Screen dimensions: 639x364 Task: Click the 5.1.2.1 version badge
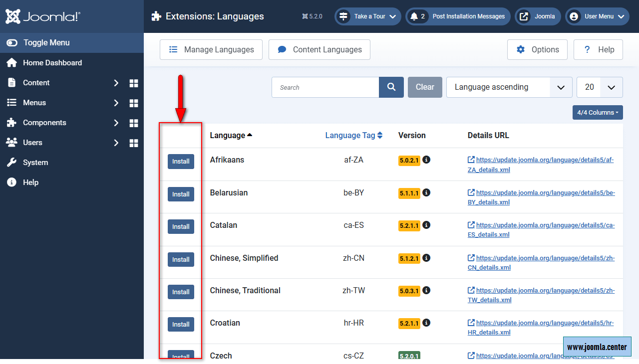[x=409, y=258]
